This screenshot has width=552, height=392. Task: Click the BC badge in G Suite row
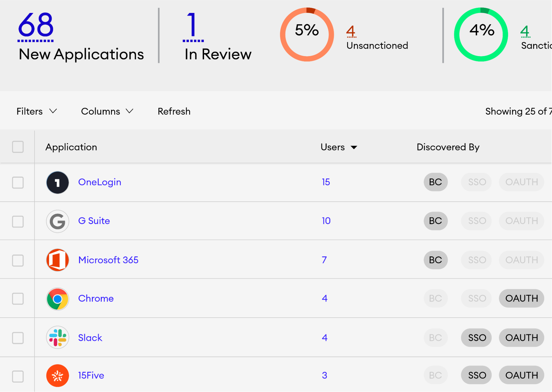coord(435,221)
